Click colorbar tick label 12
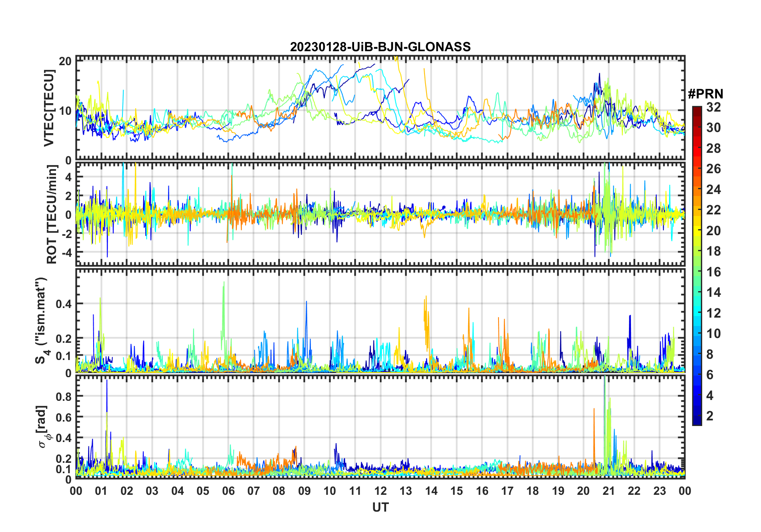Viewport: 761px width, 532px height. pos(713,313)
